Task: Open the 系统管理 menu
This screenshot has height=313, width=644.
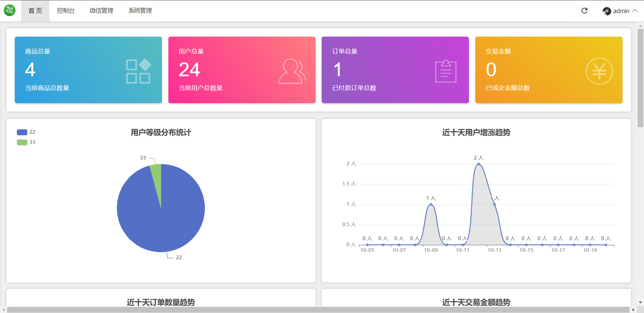Action: point(140,11)
